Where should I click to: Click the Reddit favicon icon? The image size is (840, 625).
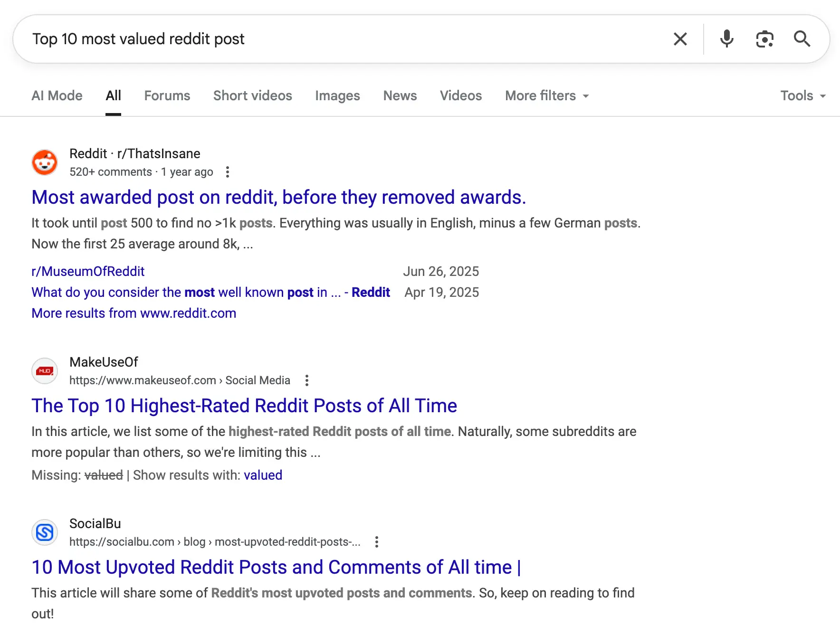pyautogui.click(x=45, y=162)
